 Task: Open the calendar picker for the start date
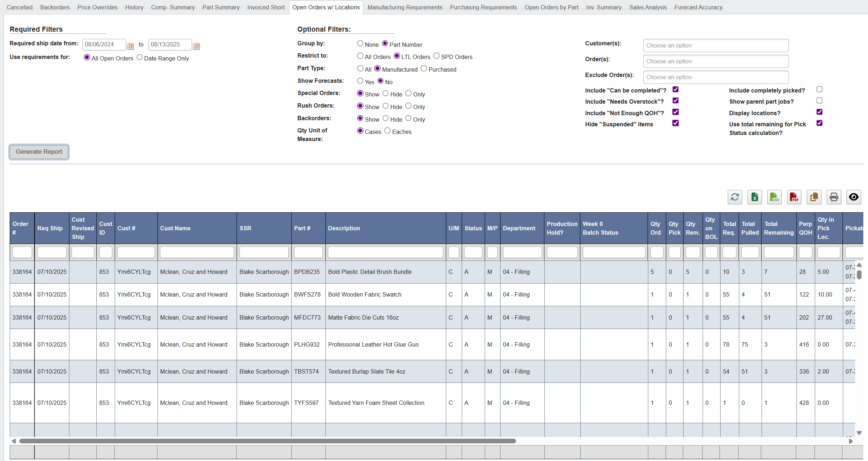point(131,46)
